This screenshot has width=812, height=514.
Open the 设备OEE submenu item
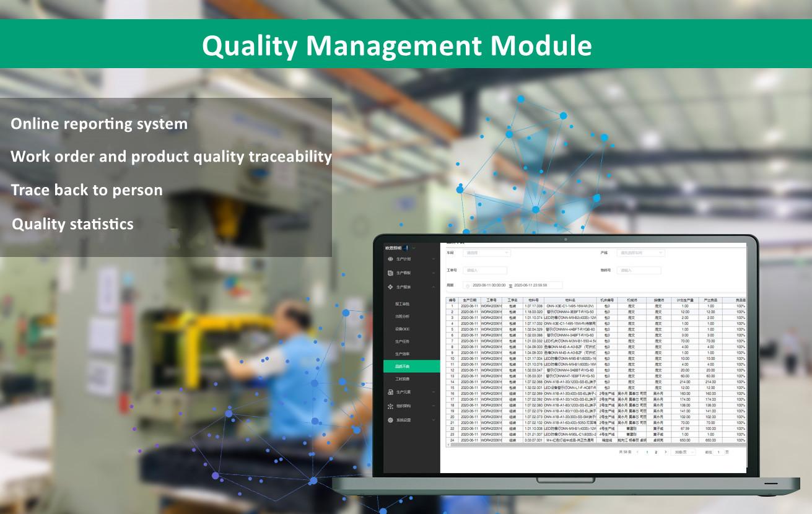click(402, 329)
